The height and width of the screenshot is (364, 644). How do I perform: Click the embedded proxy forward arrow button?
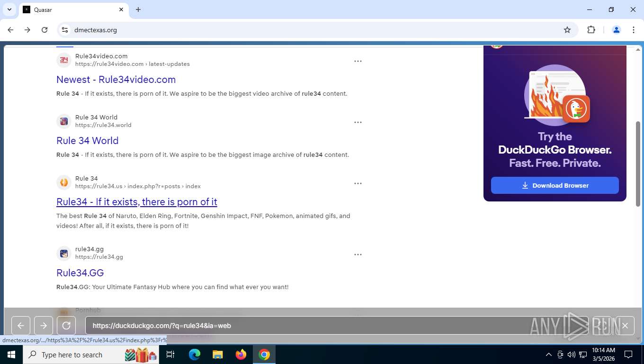(x=44, y=326)
